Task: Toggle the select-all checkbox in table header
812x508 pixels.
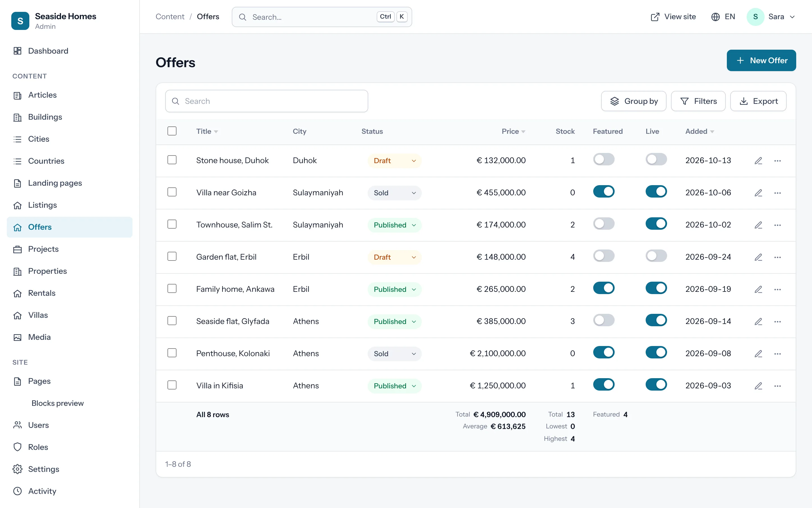Action: click(172, 131)
